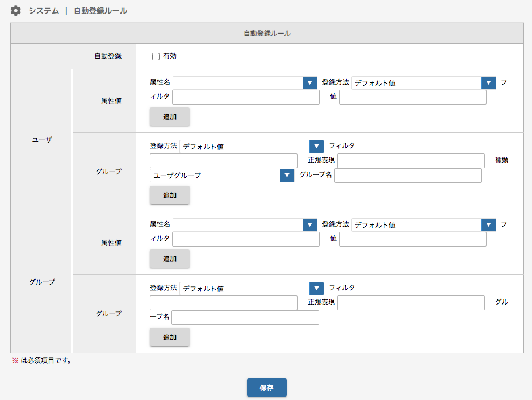
Task: Click the 値 field in グループ 属性値 row
Action: pos(413,239)
